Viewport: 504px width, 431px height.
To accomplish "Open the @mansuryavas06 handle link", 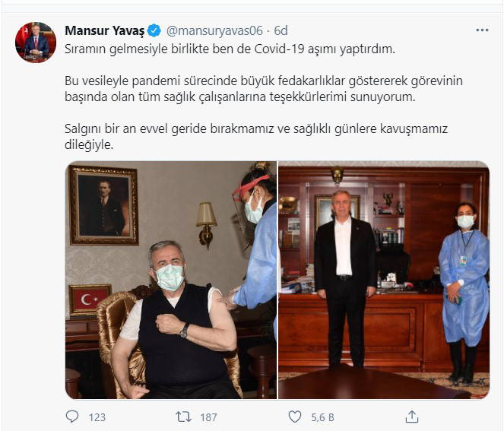I will [214, 31].
